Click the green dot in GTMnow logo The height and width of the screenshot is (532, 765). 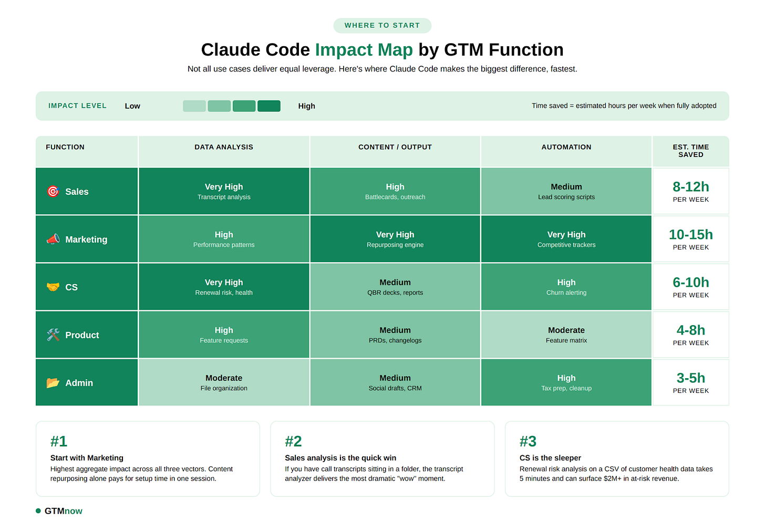click(x=38, y=511)
